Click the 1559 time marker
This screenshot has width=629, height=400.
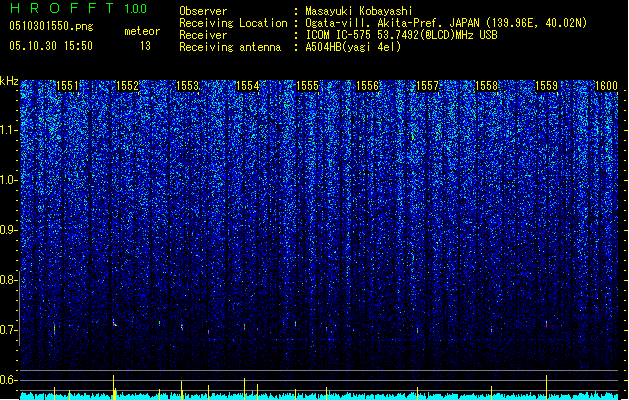pos(546,86)
